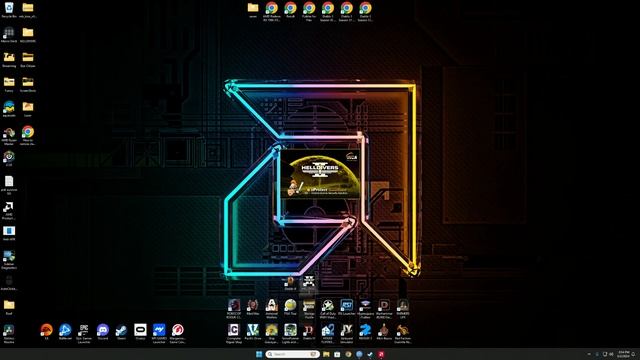The width and height of the screenshot is (640, 360).
Task: Open the folder at bottom-left above last icon
Action: (9, 307)
